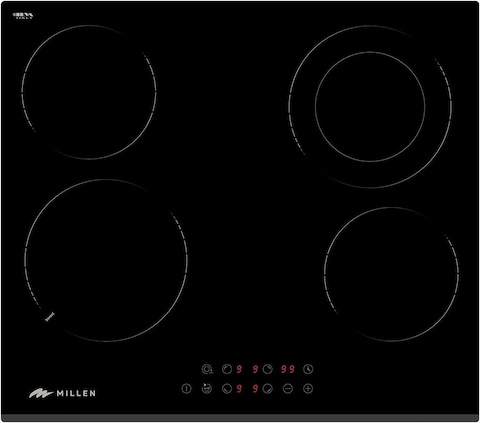This screenshot has height=423, width=480.
Task: Click the MILLEN brand logo
Action: (62, 393)
